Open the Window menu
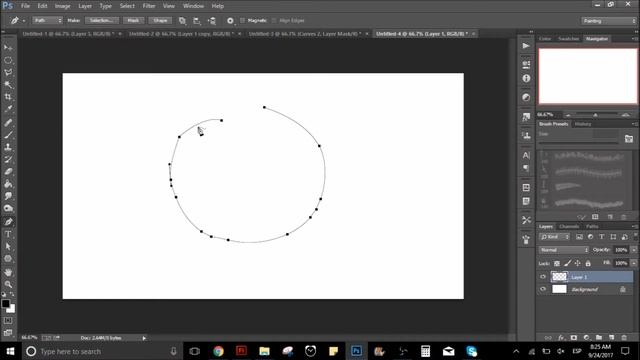Viewport: 640px width, 360px height. tap(193, 6)
